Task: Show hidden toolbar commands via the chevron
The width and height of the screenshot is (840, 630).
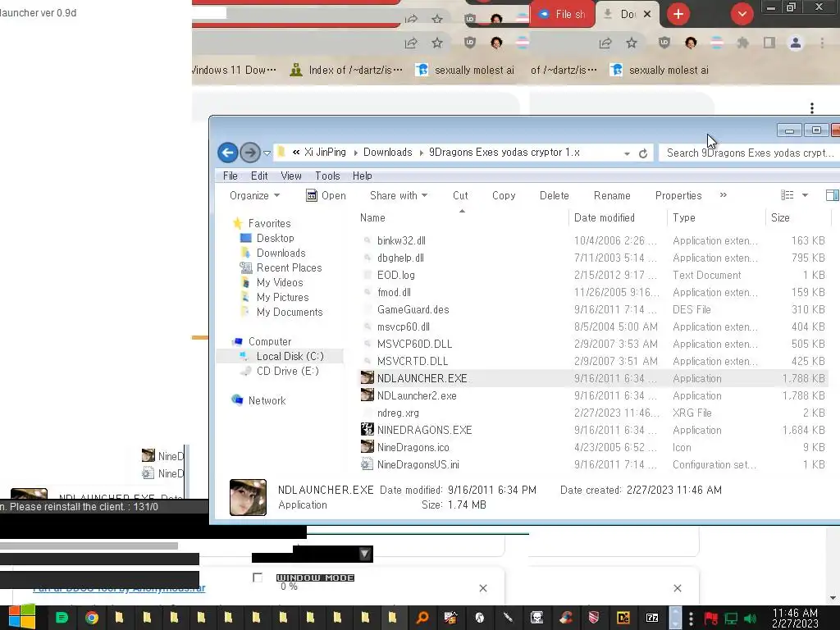Action: (x=724, y=195)
